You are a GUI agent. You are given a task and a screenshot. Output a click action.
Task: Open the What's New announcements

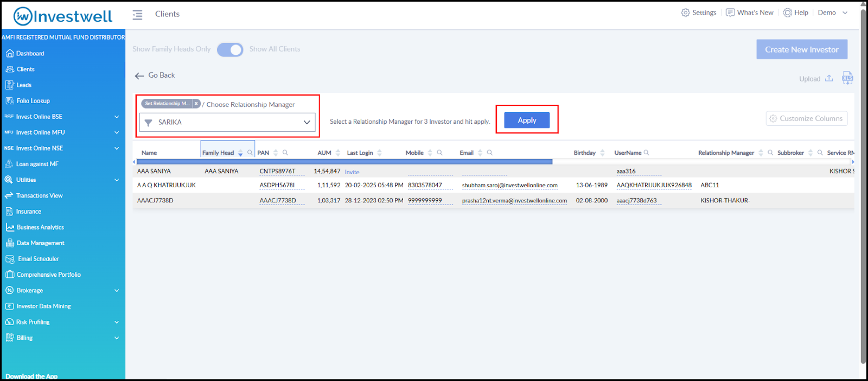750,12
